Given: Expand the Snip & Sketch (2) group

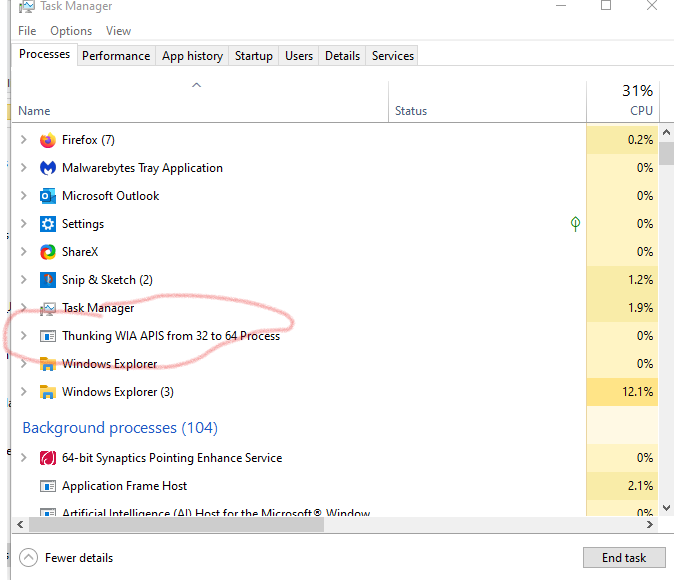Looking at the screenshot, I should tap(24, 279).
